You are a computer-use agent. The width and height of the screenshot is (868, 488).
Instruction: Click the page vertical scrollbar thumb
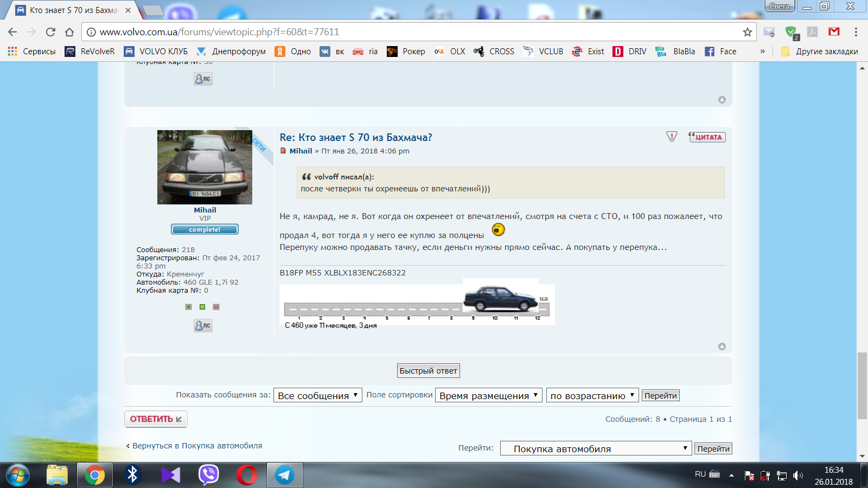(x=862, y=385)
